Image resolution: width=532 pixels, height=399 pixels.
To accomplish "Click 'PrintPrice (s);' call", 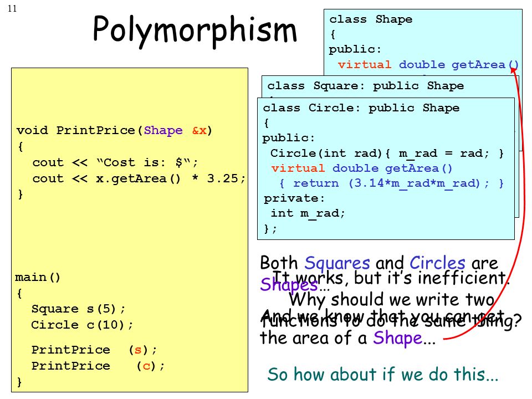I will (94, 350).
